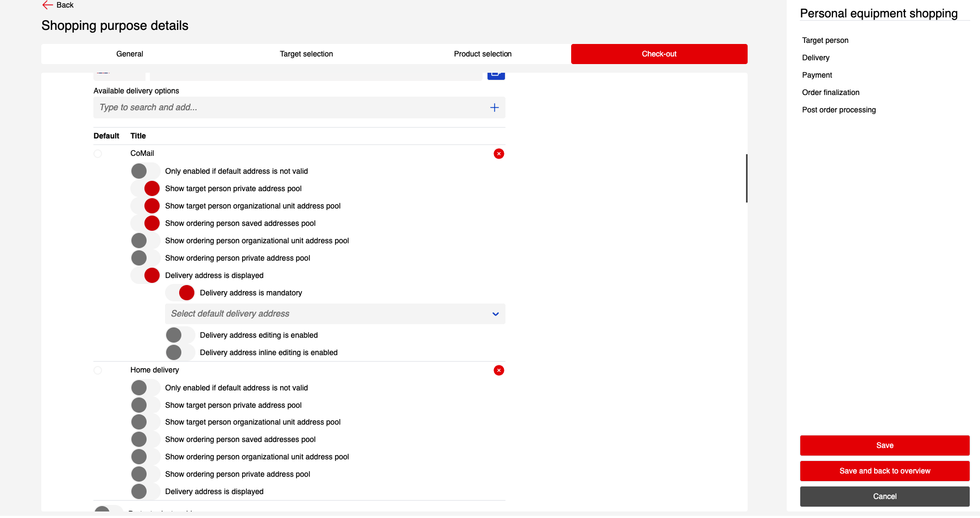The image size is (980, 518).
Task: Go to the Target selection tab
Action: [x=306, y=54]
